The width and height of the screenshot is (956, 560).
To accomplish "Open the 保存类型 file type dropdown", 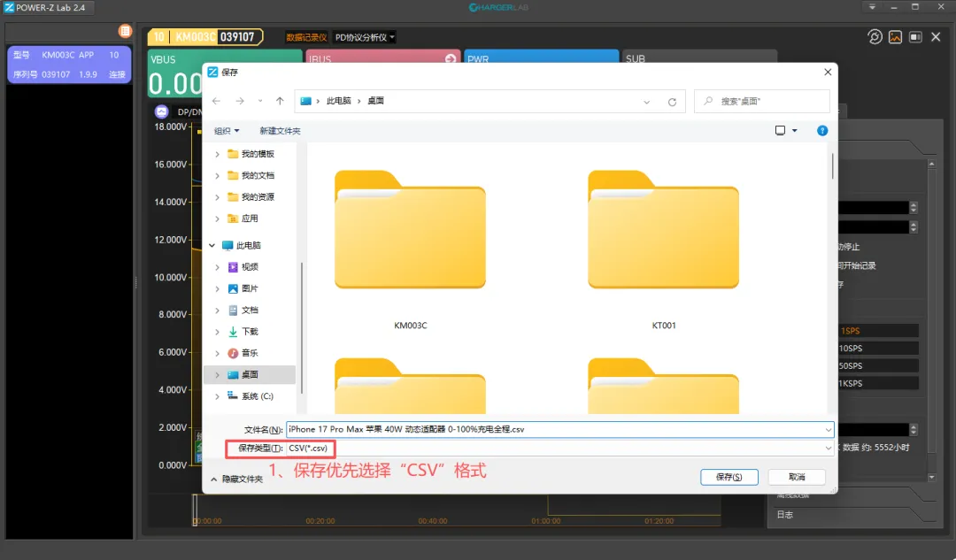I will (560, 449).
